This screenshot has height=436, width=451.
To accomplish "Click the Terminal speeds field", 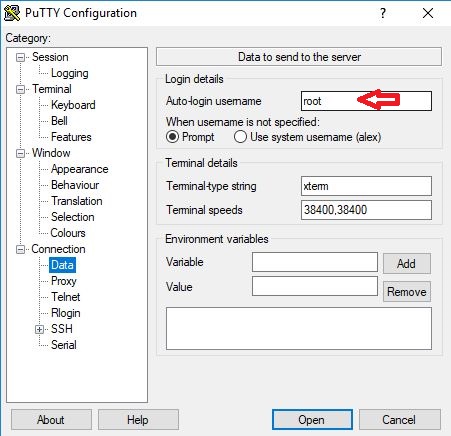I will pos(366,210).
